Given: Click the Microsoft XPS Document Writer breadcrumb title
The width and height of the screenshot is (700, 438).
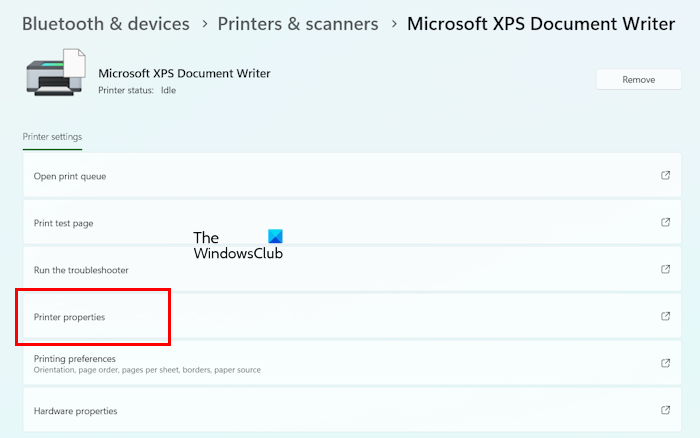Looking at the screenshot, I should [x=541, y=24].
